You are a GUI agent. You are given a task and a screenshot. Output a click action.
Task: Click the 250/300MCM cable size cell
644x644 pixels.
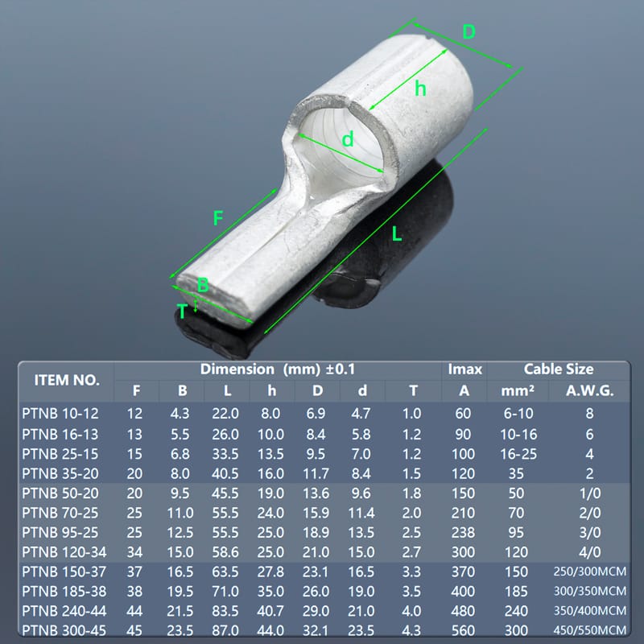[589, 571]
